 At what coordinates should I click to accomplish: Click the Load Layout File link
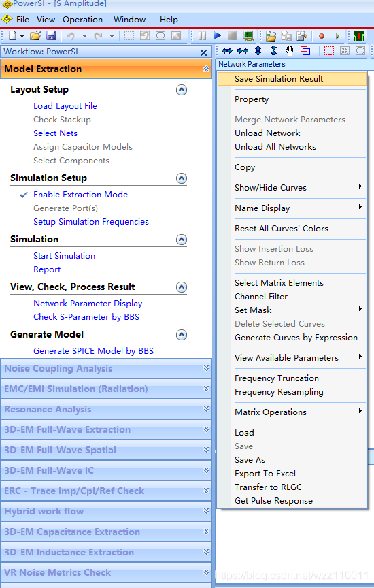(x=65, y=106)
